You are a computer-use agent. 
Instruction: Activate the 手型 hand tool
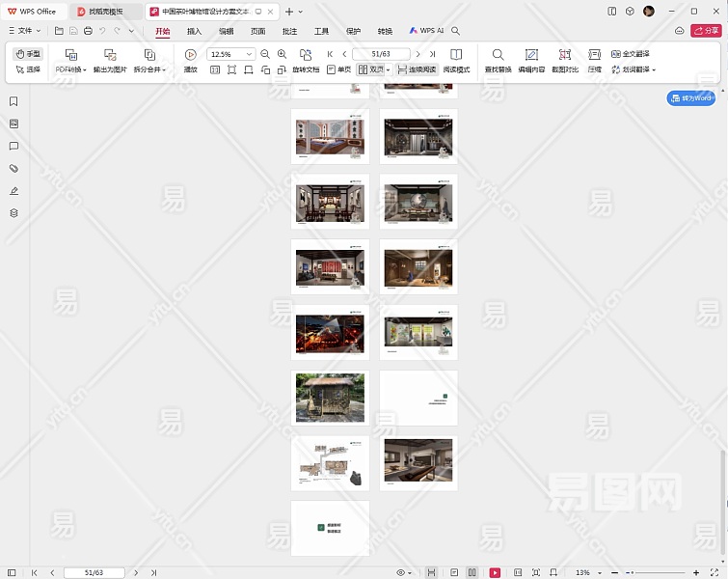point(28,54)
